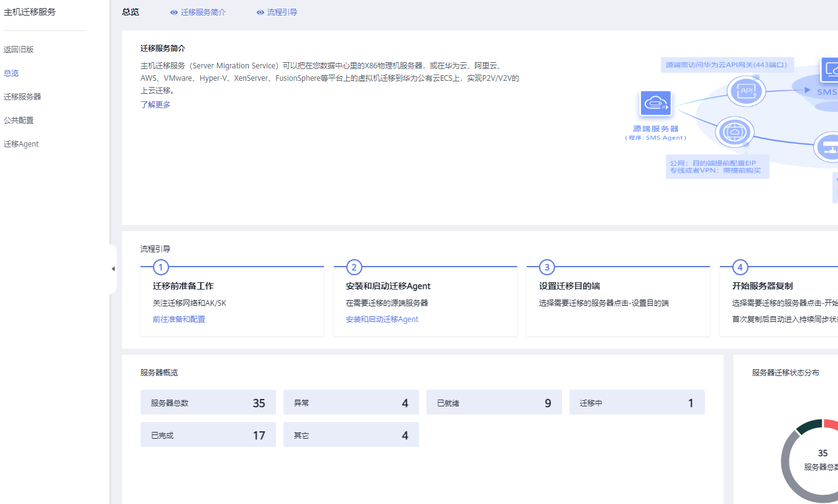
Task: Open 迁移Agent sidebar menu item
Action: (x=21, y=144)
